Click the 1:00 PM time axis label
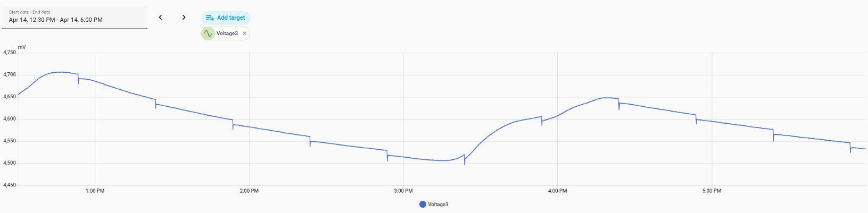The image size is (868, 213). (x=95, y=191)
